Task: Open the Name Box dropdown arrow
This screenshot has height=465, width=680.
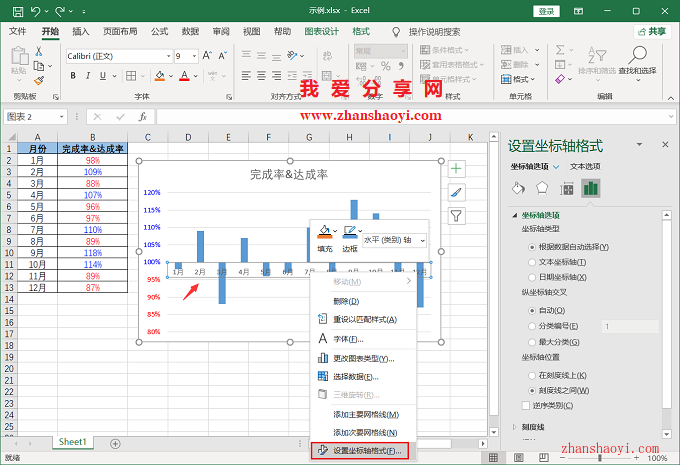Action: tap(62, 117)
